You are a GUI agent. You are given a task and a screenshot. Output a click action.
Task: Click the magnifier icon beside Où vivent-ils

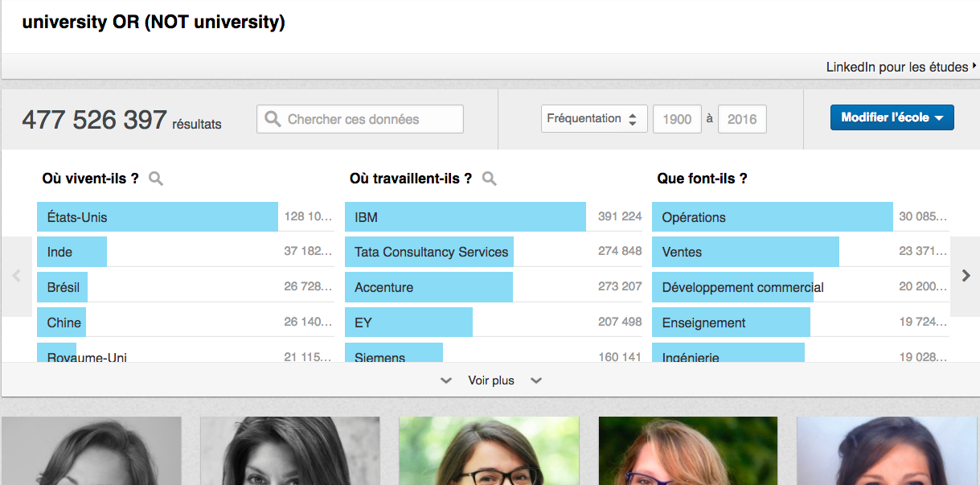pyautogui.click(x=156, y=179)
